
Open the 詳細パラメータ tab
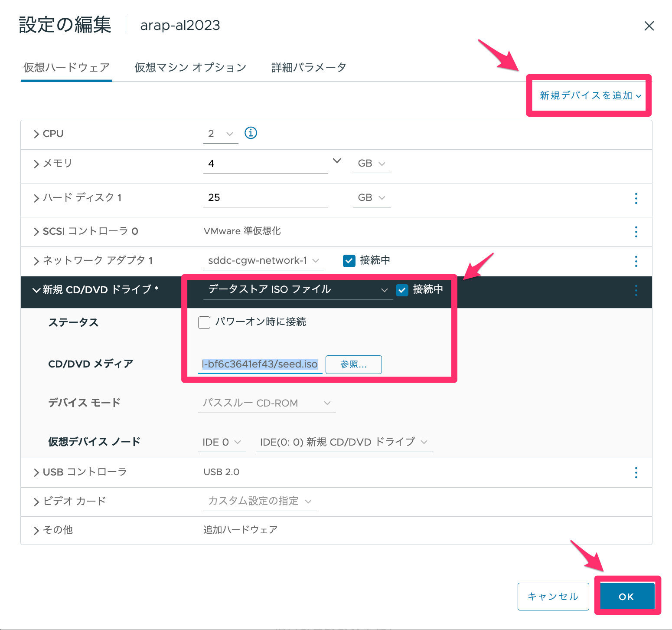tap(307, 67)
